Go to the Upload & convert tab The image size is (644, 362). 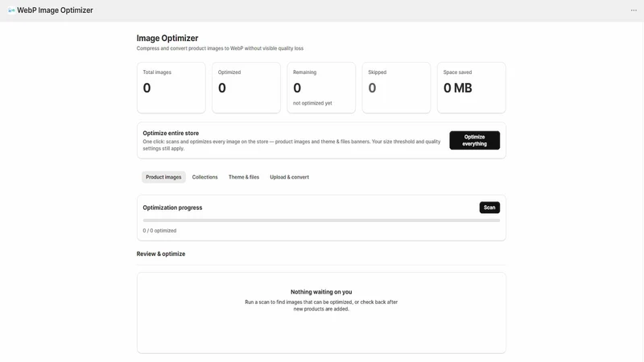coord(289,177)
